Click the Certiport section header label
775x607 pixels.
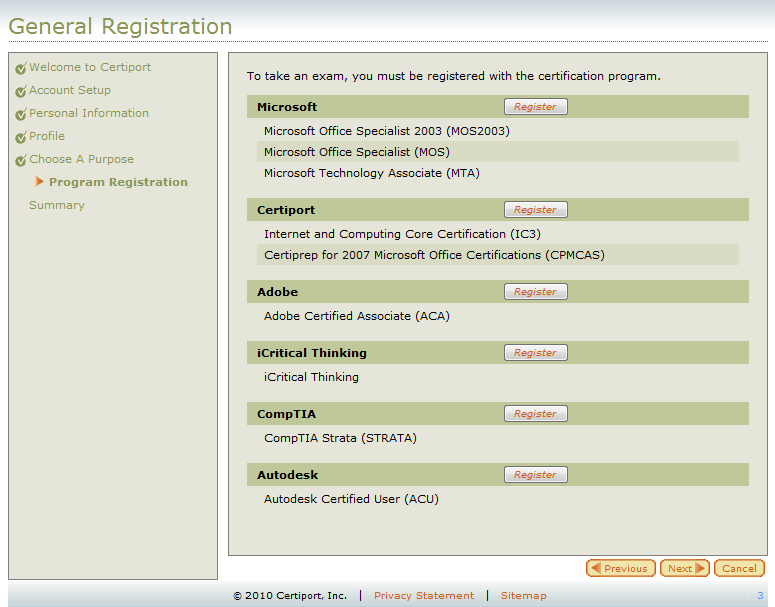286,210
